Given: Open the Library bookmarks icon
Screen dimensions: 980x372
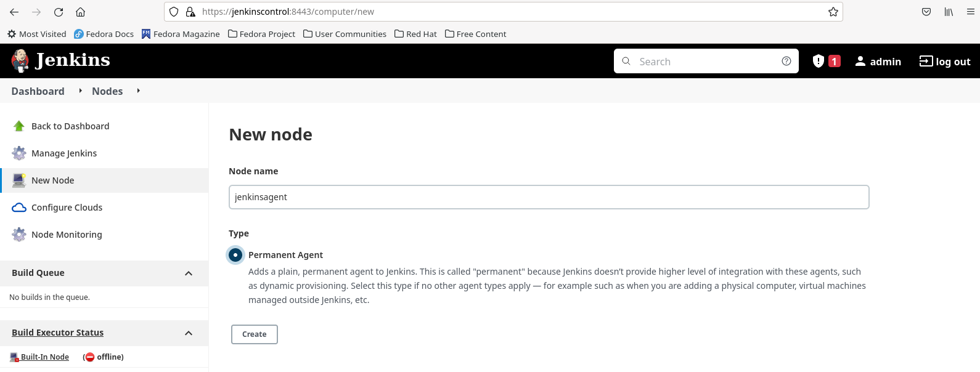Looking at the screenshot, I should [x=949, y=12].
